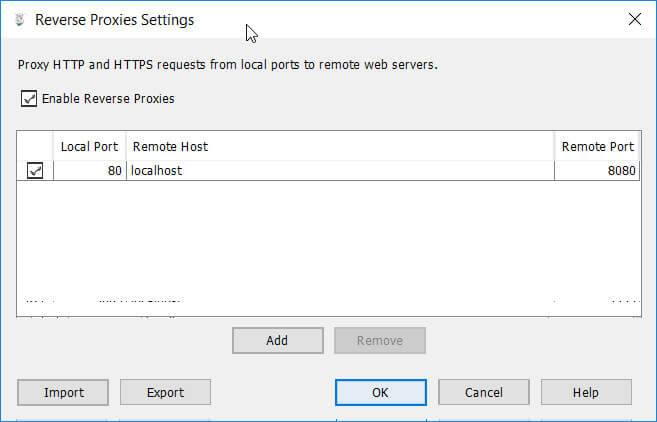The image size is (657, 422).
Task: Click the checkbox column header
Action: [35, 146]
